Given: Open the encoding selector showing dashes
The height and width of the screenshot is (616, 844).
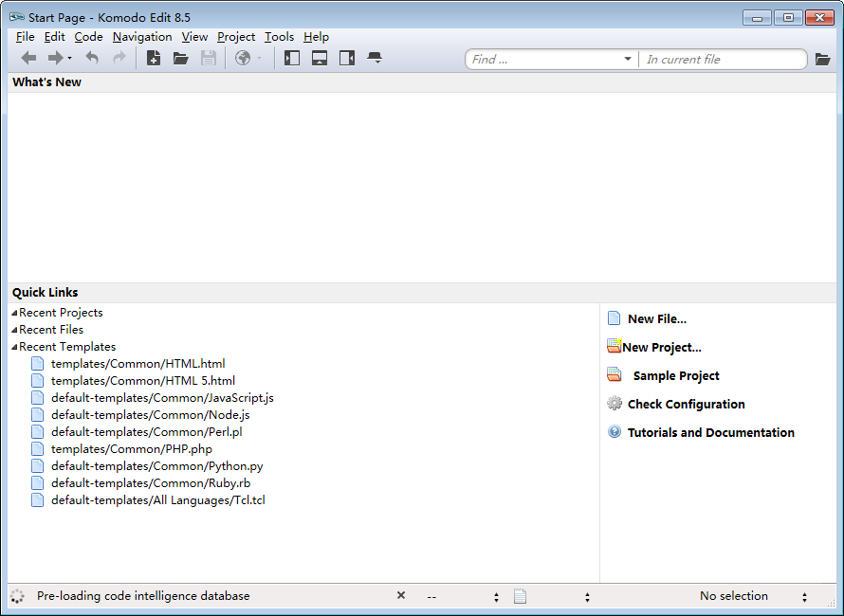Looking at the screenshot, I should (463, 596).
